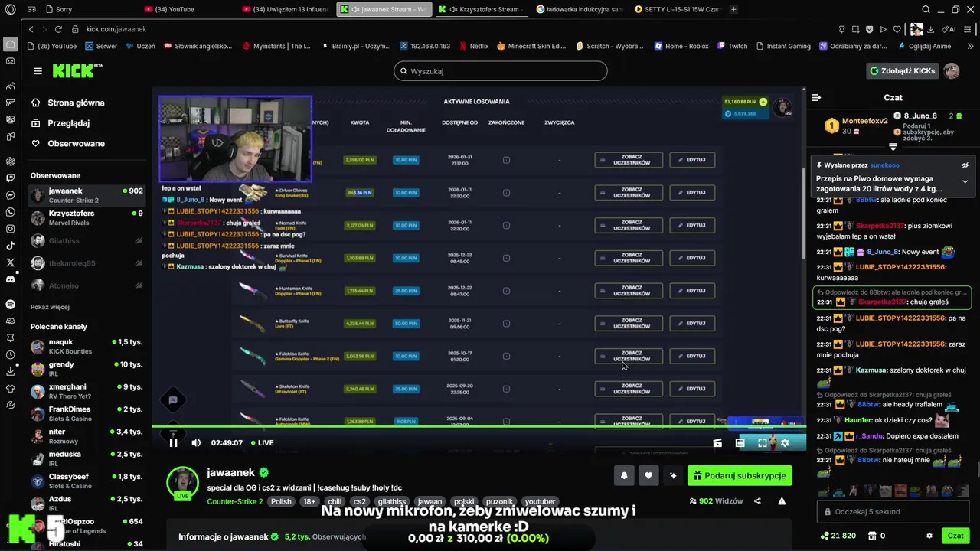Switch player to theater mode
The image size is (980, 551).
740,442
